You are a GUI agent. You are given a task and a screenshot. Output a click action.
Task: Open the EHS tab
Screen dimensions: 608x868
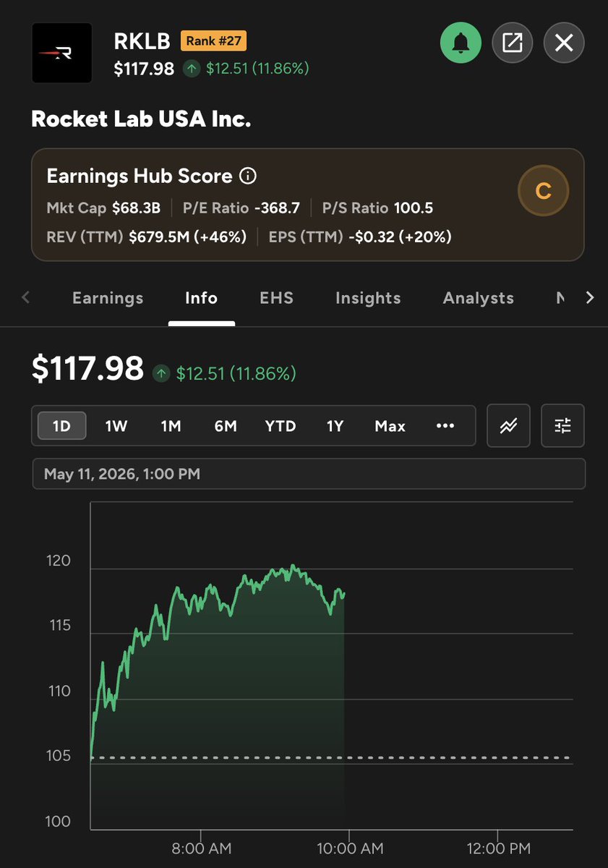point(276,298)
